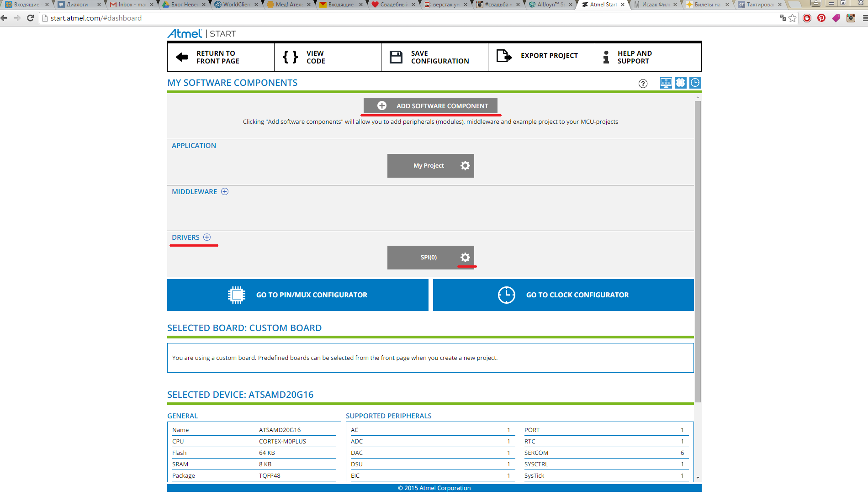Click the RTC peripheral row label
This screenshot has height=496, width=868.
click(530, 442)
